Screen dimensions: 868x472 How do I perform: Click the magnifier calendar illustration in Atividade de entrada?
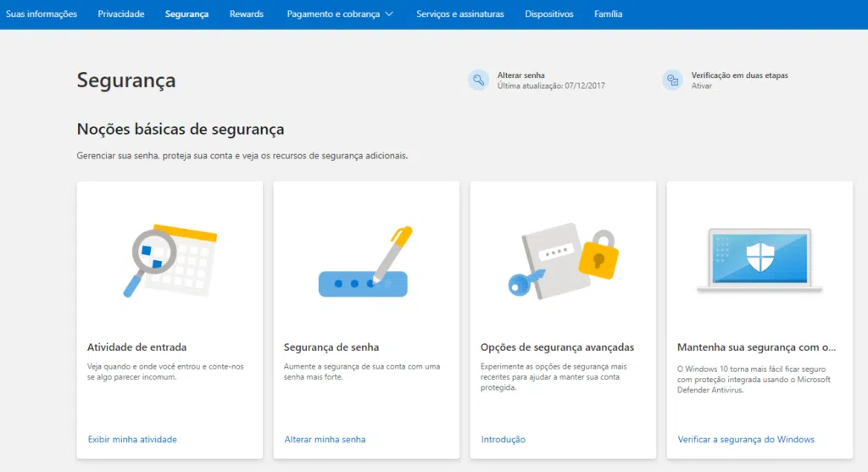[x=170, y=260]
